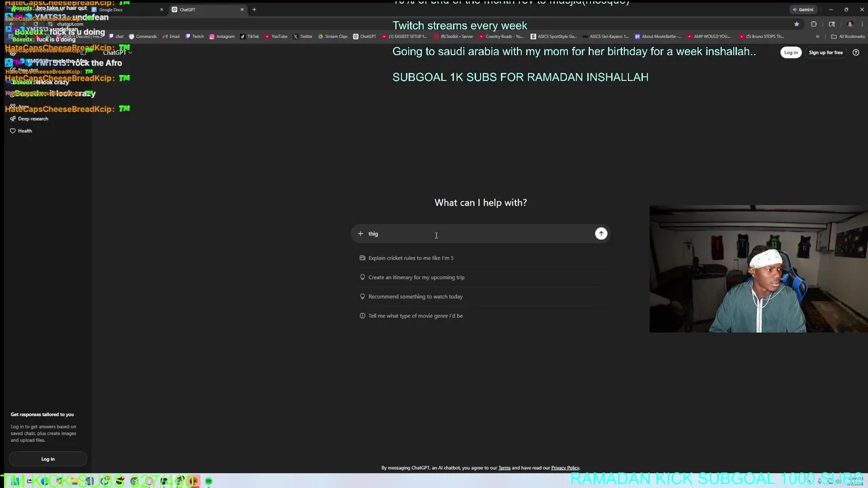Open the ASICS Gel-Kayano bookmark

click(605, 37)
